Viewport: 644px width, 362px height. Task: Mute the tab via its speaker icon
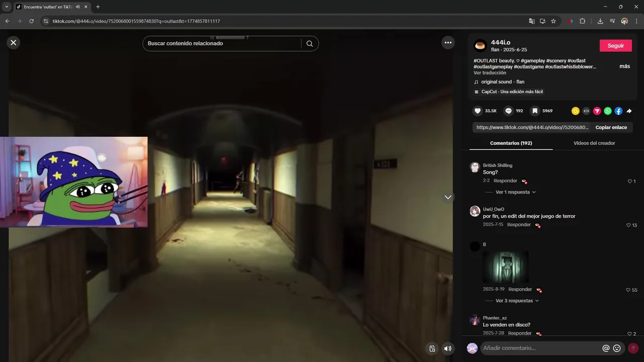pos(78,7)
